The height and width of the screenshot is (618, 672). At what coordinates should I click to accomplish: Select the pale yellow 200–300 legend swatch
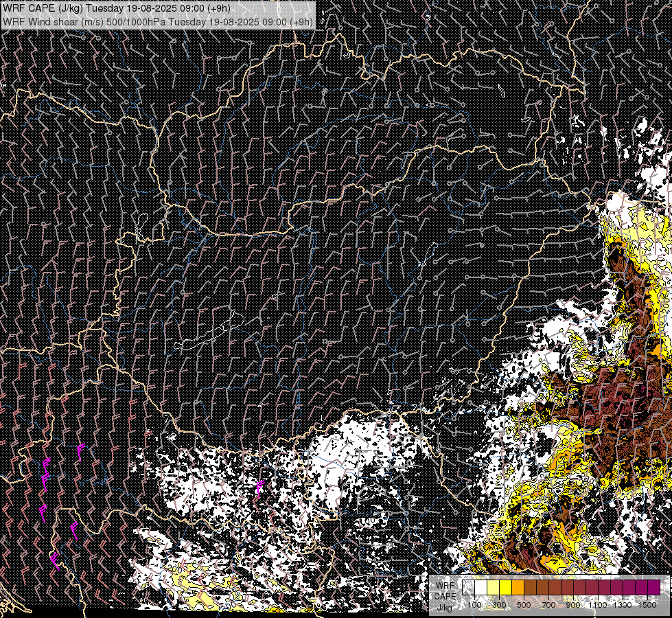(494, 587)
